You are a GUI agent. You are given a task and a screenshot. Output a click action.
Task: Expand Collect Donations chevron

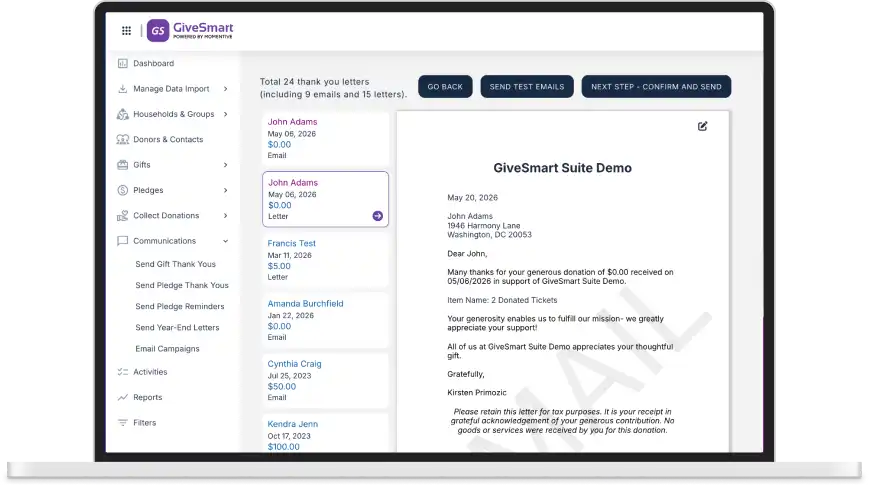pyautogui.click(x=226, y=216)
